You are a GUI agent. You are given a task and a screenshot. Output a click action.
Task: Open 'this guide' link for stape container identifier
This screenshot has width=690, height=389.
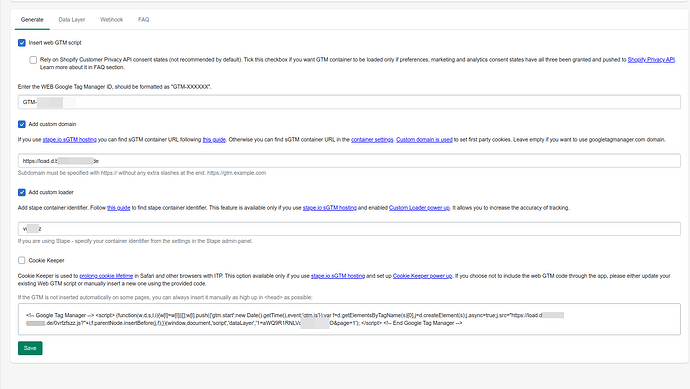click(x=118, y=208)
